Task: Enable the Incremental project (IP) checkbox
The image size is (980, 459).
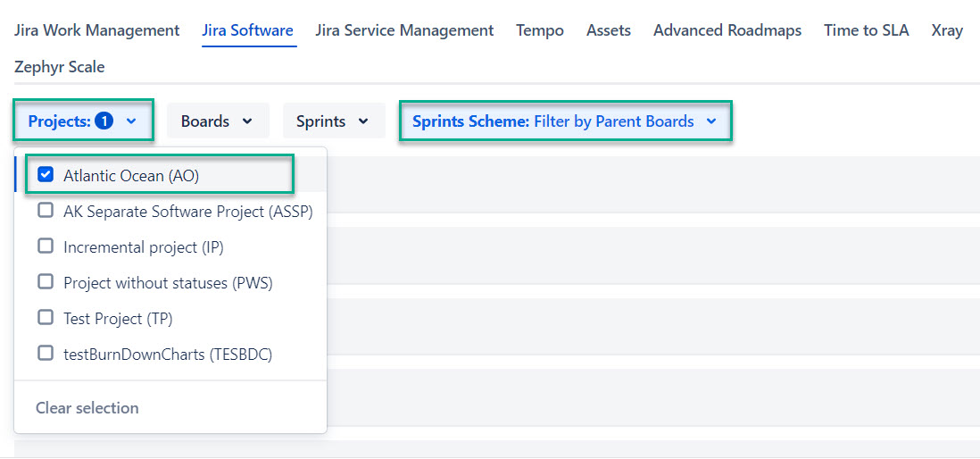Action: 46,246
